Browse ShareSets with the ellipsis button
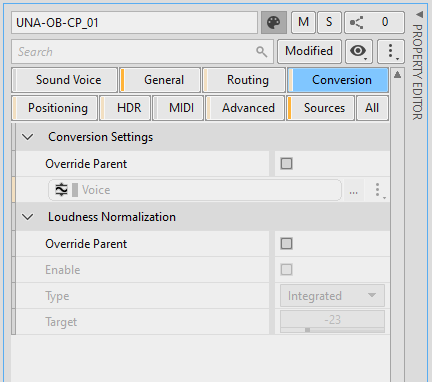The height and width of the screenshot is (382, 432). tap(353, 190)
